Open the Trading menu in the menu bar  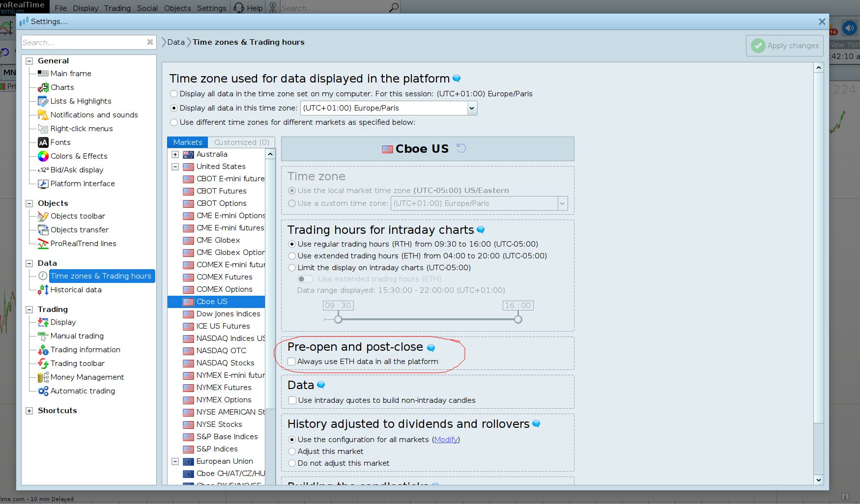click(x=117, y=8)
